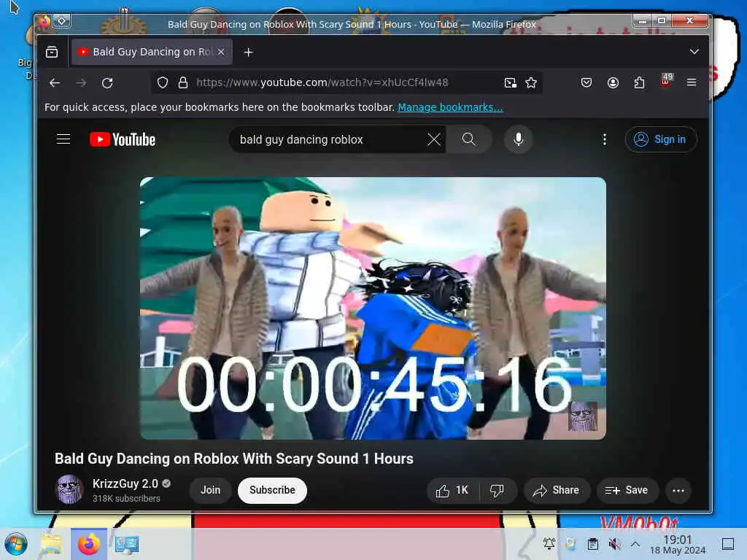Open file manager from taskbar

(51, 544)
